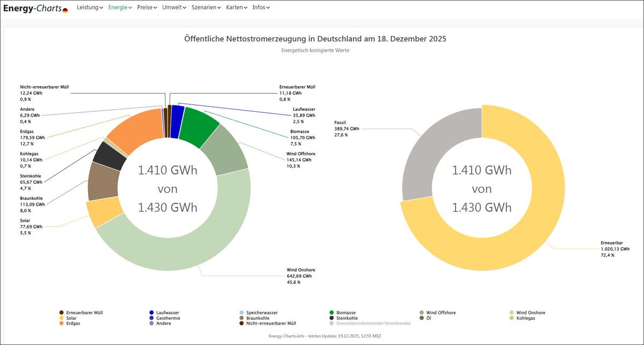
Task: Click the Biomasse legend green dot
Action: click(x=332, y=313)
